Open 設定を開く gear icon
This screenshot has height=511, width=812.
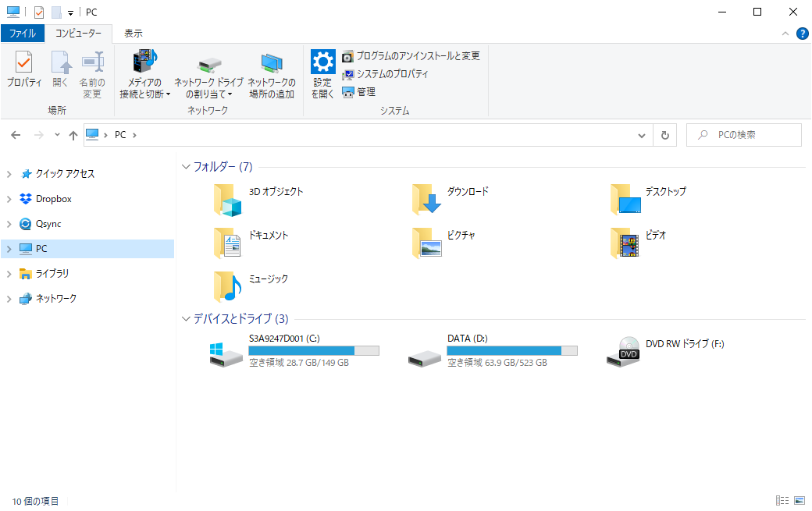322,62
